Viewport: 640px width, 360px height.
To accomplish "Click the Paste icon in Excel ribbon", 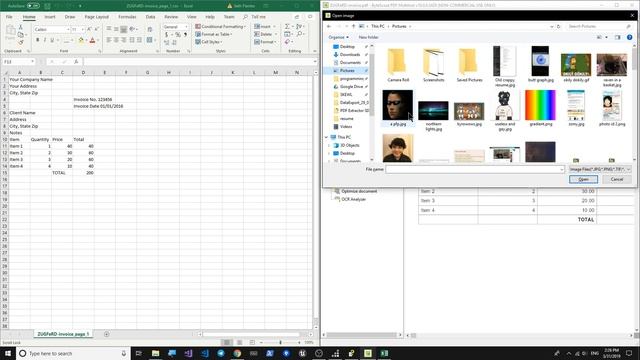I will [11, 32].
